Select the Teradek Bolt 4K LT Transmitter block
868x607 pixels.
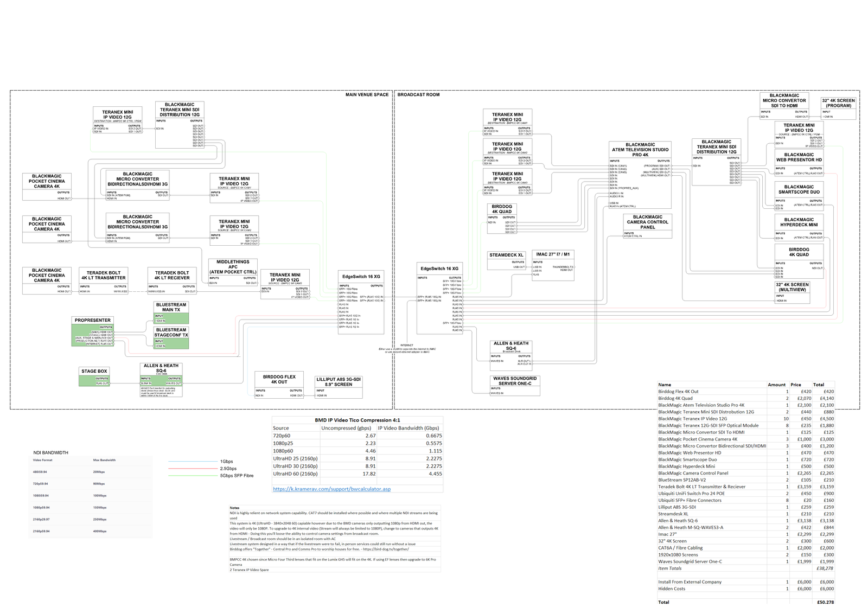[x=103, y=281]
